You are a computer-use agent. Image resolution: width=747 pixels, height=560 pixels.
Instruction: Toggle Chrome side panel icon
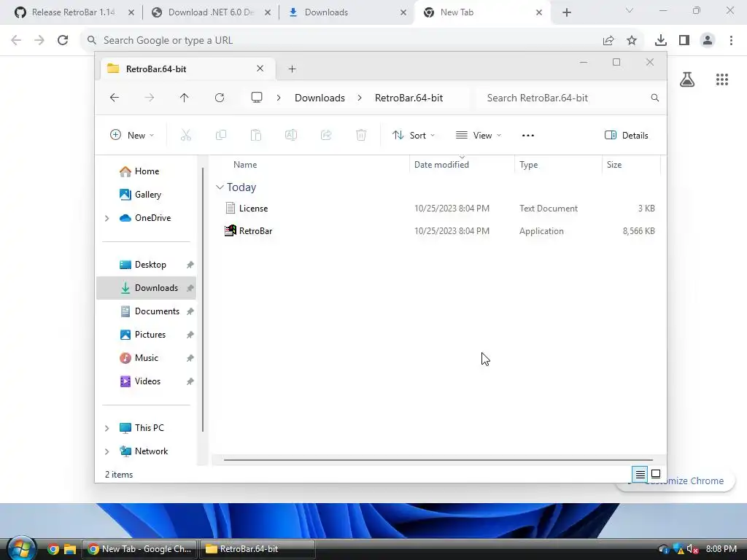pos(684,41)
